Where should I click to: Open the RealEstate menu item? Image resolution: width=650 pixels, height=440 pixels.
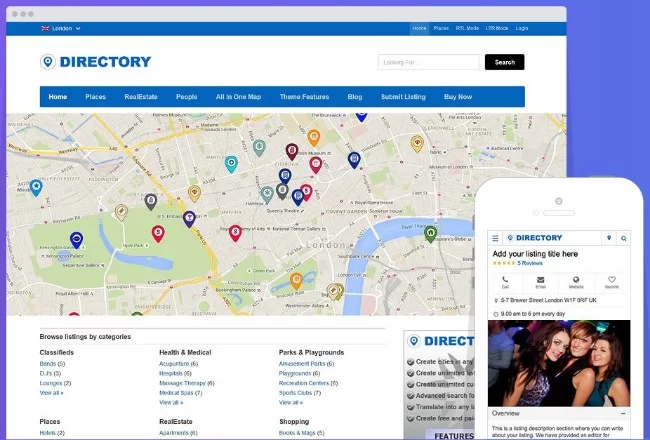[140, 97]
